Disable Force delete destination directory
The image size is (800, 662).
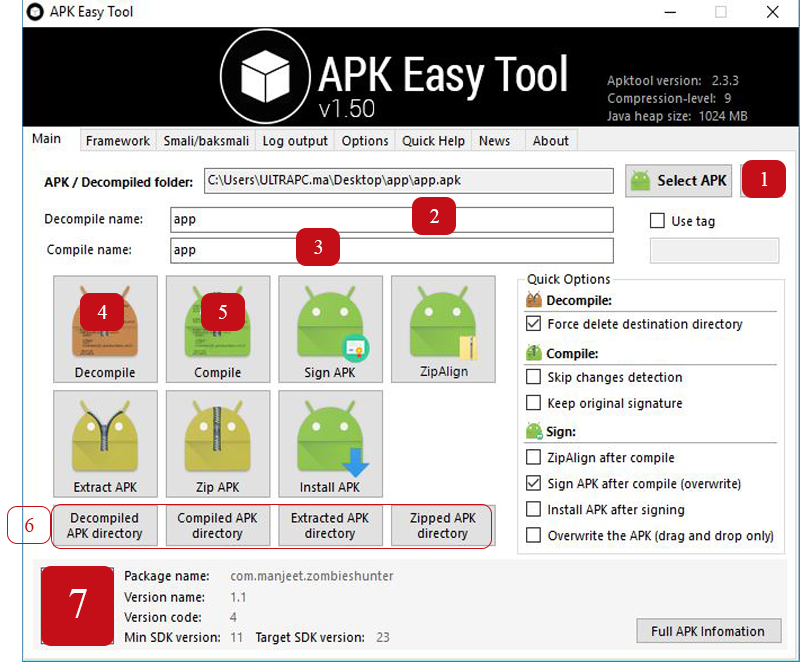tap(534, 324)
